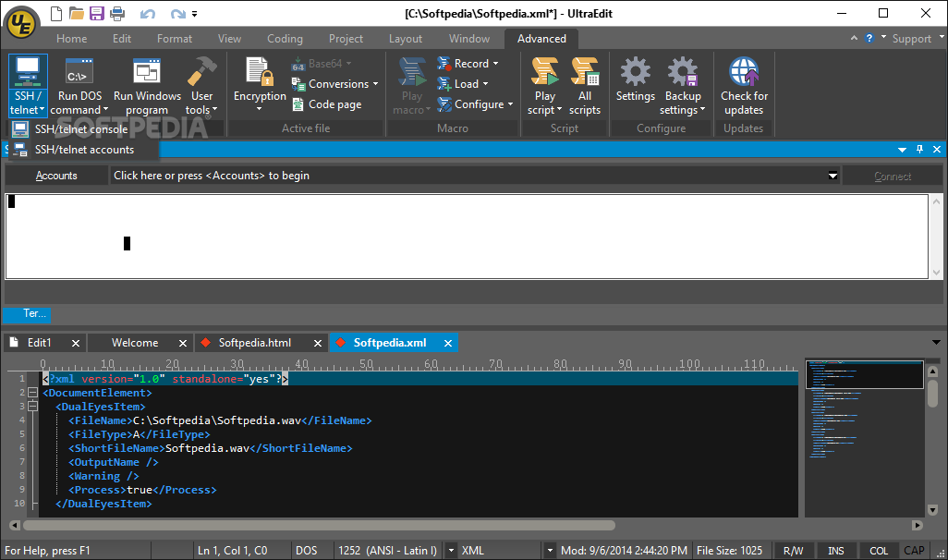The height and width of the screenshot is (560, 948).
Task: Pin the SSH/telnet console panel
Action: coord(919,150)
